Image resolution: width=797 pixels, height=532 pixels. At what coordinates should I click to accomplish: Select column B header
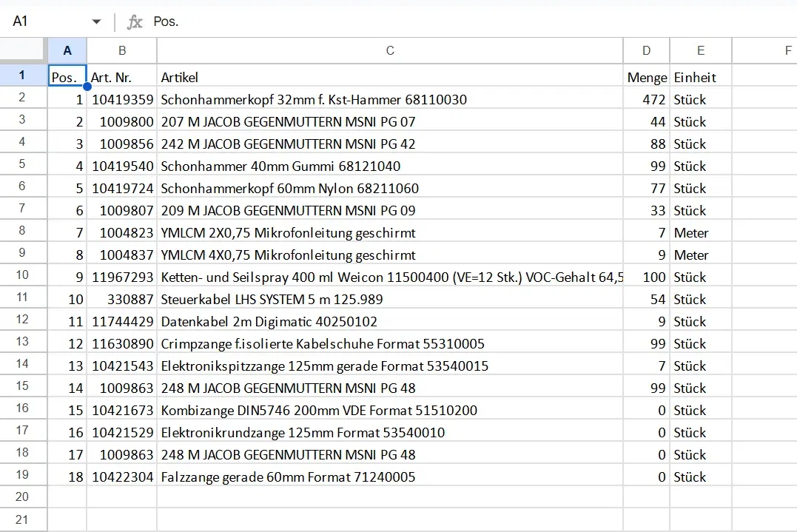click(122, 50)
